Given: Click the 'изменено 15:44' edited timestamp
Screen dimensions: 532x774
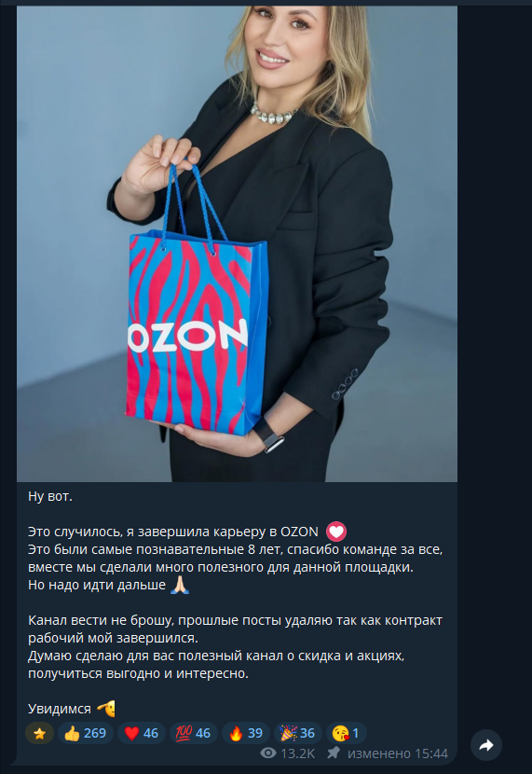Looking at the screenshot, I should pos(398,753).
